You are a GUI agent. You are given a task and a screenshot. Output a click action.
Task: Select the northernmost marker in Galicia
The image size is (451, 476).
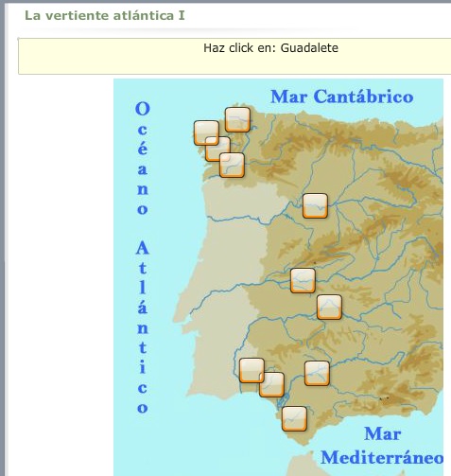tap(237, 119)
